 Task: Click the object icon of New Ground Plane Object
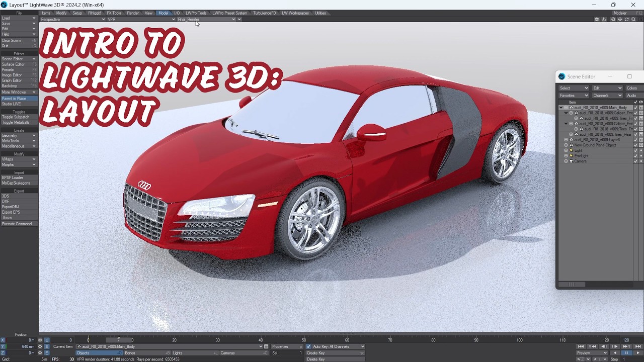(571, 145)
